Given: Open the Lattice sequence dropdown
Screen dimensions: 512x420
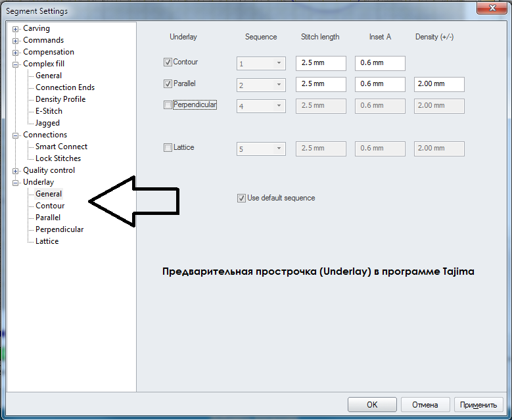Looking at the screenshot, I should click(x=261, y=149).
